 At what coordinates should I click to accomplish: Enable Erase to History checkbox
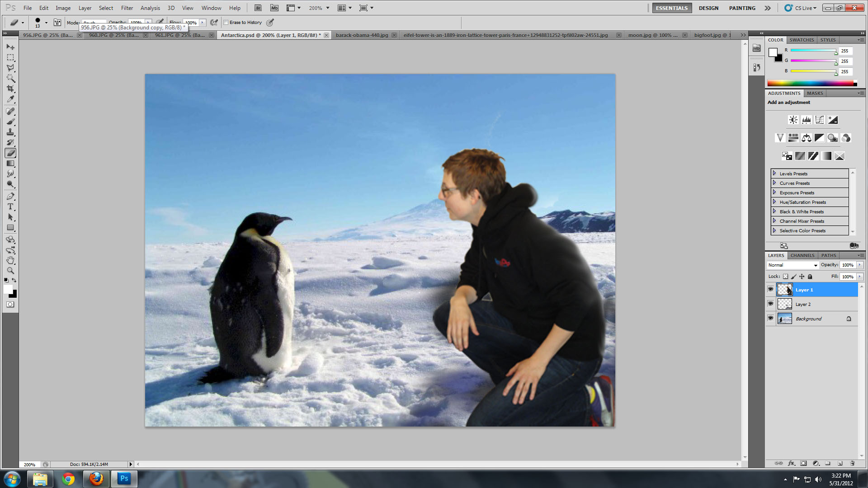click(x=226, y=22)
